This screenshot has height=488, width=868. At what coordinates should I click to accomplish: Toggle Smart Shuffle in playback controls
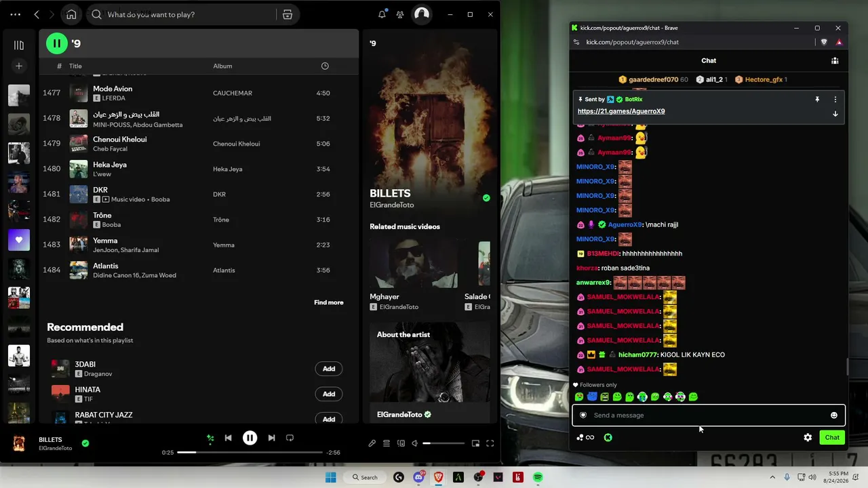pyautogui.click(x=210, y=438)
